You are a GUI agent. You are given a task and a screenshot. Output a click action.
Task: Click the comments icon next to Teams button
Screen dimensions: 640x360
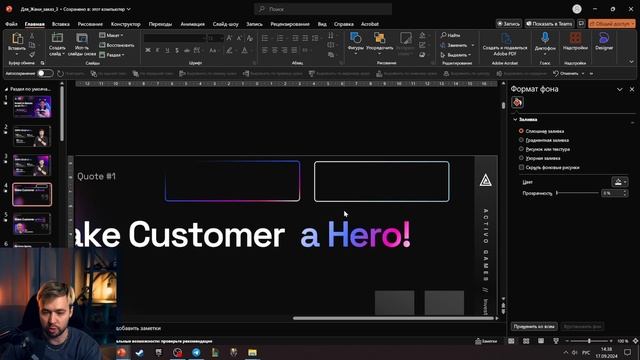tap(581, 24)
